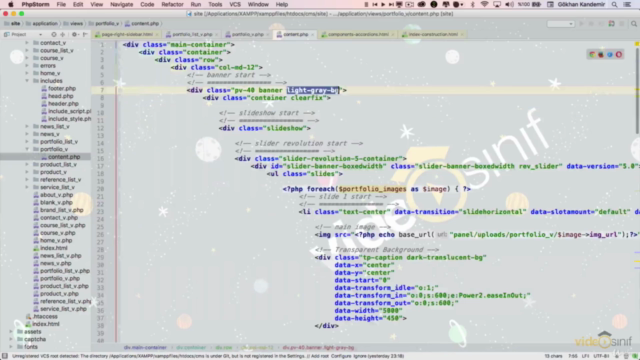640x360 pixels.
Task: Click the AirPlay display menu bar icon
Action: 497,4
